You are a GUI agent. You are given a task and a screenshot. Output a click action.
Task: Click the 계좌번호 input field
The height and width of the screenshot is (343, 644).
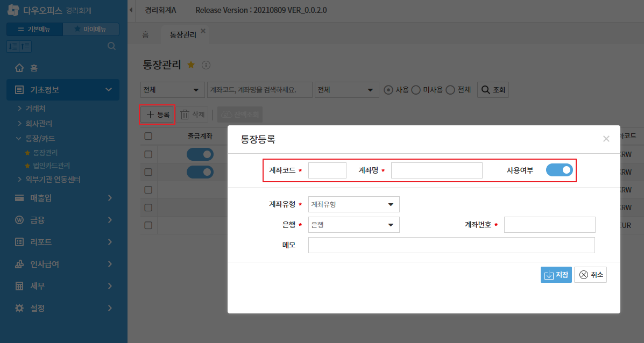coord(549,225)
